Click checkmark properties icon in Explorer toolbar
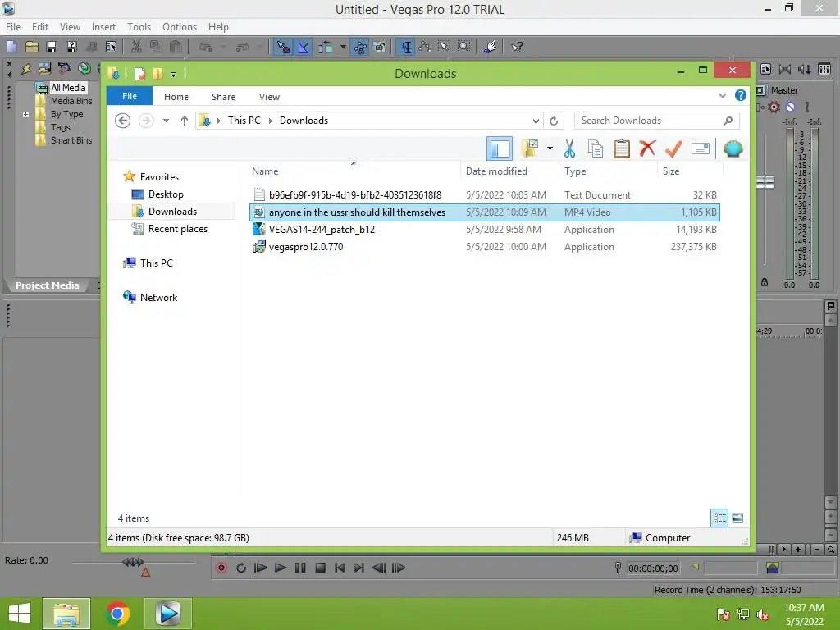This screenshot has width=840, height=630. (x=673, y=148)
